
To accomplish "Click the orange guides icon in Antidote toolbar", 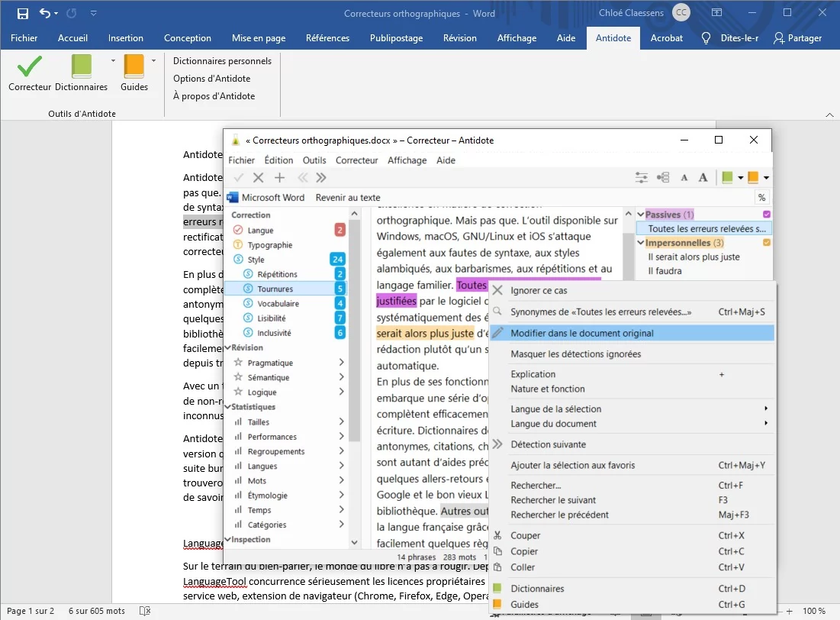I will tap(753, 178).
